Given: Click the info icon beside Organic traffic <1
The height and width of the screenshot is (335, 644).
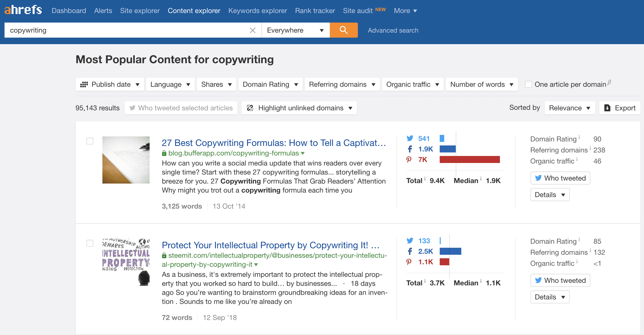Looking at the screenshot, I should click(577, 261).
